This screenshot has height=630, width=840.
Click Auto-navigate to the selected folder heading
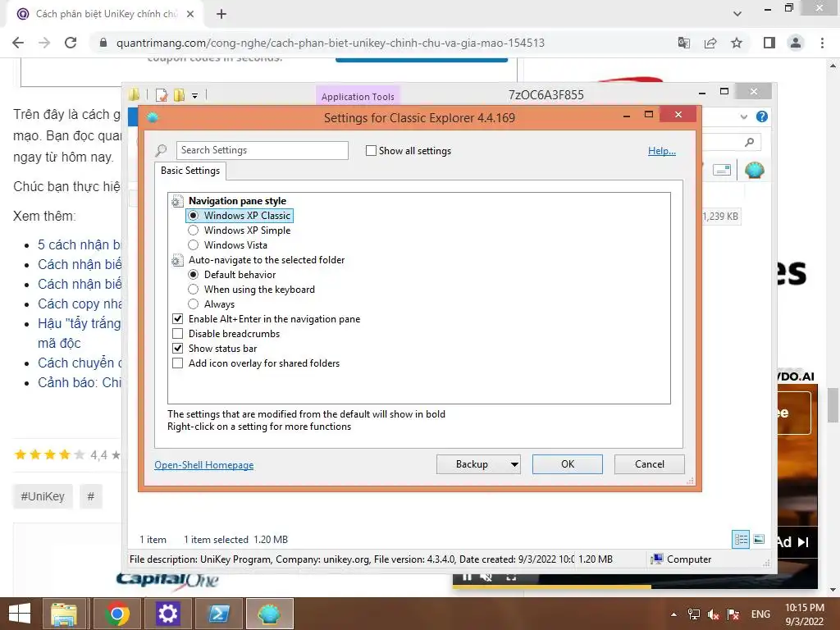tap(267, 260)
